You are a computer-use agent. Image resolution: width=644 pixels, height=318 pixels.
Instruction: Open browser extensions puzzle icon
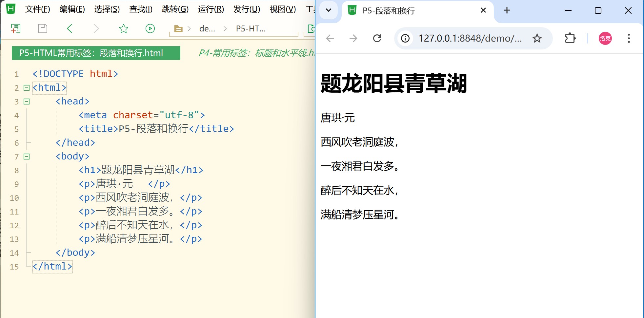coord(570,38)
